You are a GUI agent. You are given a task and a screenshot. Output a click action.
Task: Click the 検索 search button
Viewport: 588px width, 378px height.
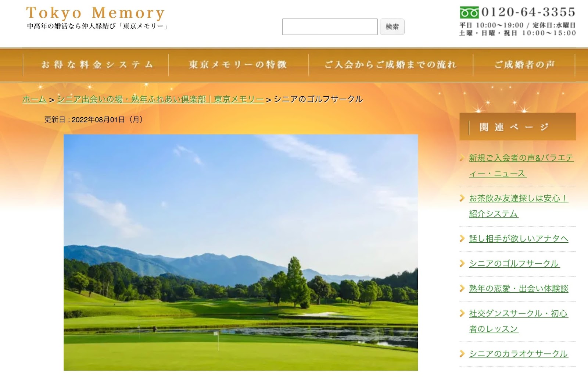pyautogui.click(x=392, y=27)
